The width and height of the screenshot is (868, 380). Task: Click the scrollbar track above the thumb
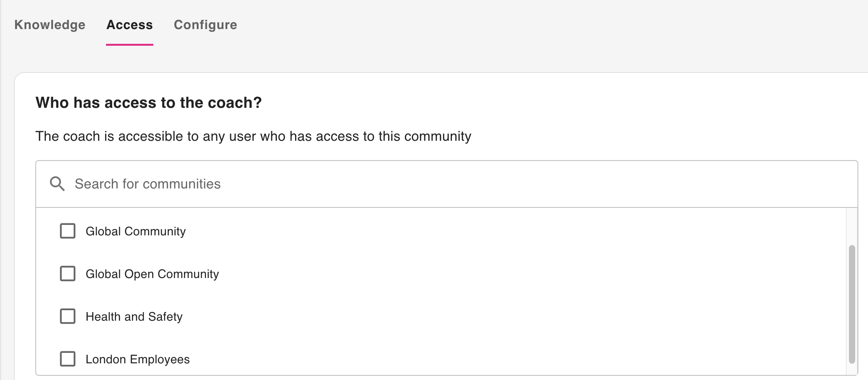pyautogui.click(x=852, y=227)
